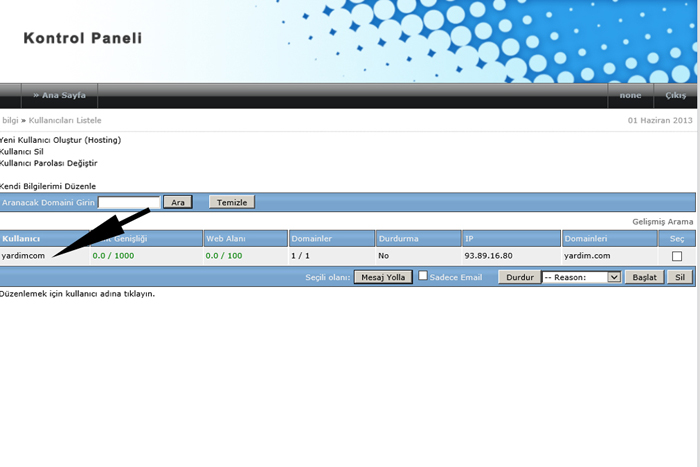The image size is (700, 467).
Task: Tick the Seç checkbox for yardimcom
Action: point(677,257)
